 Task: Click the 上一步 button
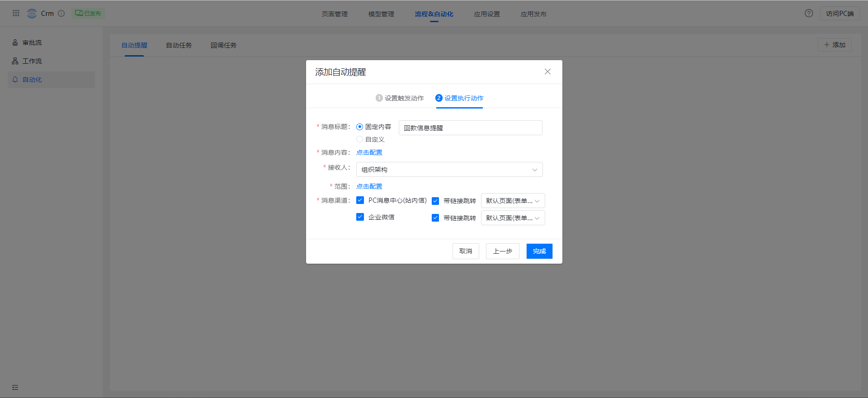[x=502, y=251]
